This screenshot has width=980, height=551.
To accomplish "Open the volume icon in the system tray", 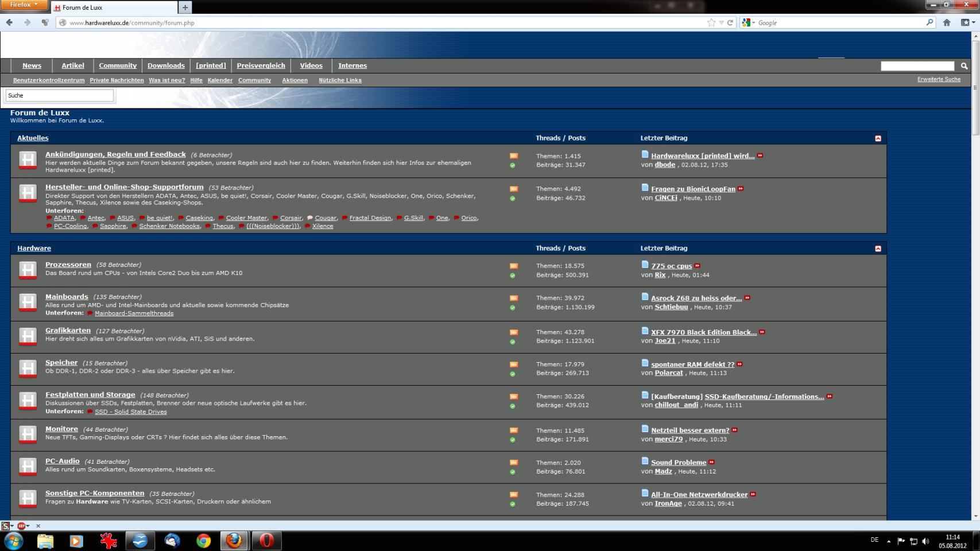I will 925,541.
